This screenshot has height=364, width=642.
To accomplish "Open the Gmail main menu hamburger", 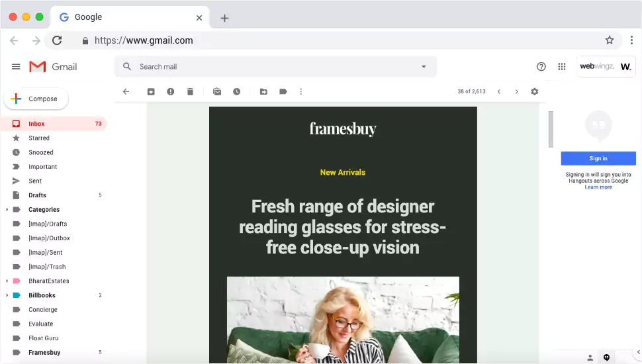I will (16, 67).
